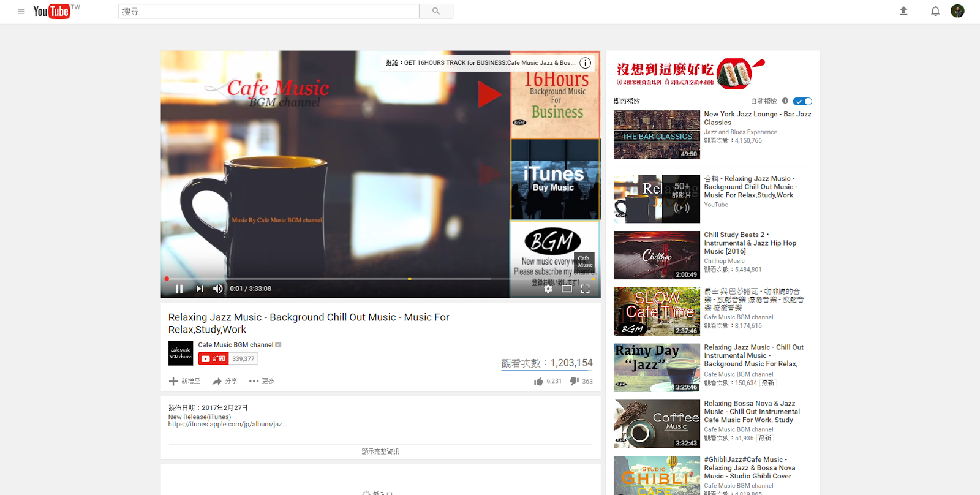This screenshot has height=495, width=980.
Task: Open the iTunes album link in description
Action: click(228, 424)
